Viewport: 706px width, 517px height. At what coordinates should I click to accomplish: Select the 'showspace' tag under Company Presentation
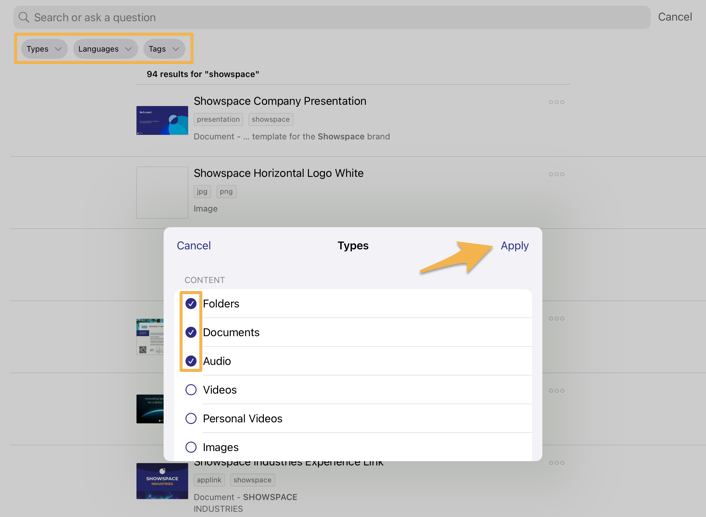tap(271, 119)
